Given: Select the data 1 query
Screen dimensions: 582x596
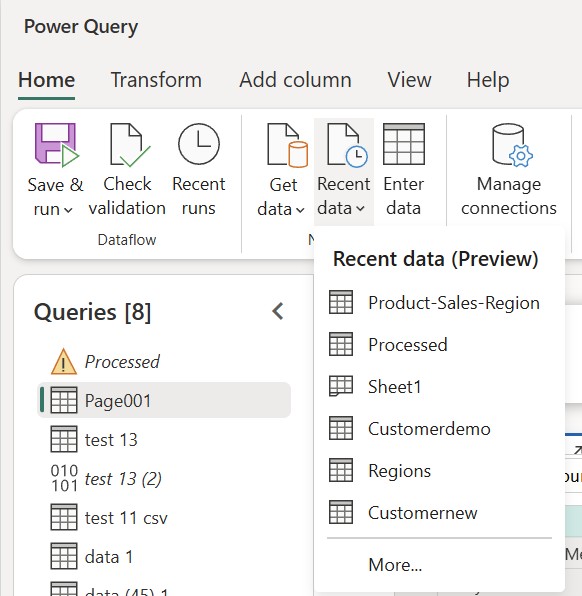Looking at the screenshot, I should coord(164,557).
